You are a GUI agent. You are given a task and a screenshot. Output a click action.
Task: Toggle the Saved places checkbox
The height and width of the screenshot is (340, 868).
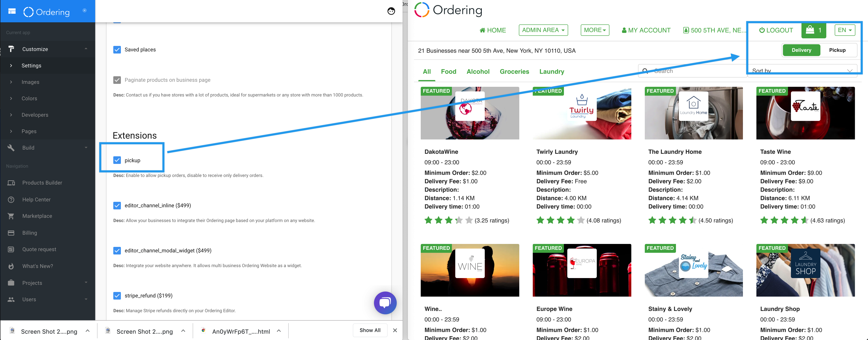tap(117, 50)
